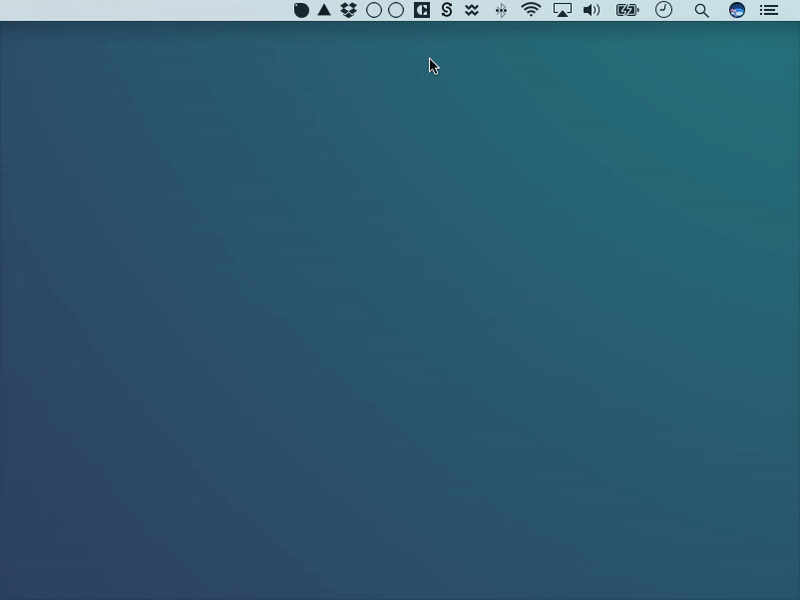The height and width of the screenshot is (600, 800).
Task: Toggle the left hollow circle status icon
Action: (371, 11)
